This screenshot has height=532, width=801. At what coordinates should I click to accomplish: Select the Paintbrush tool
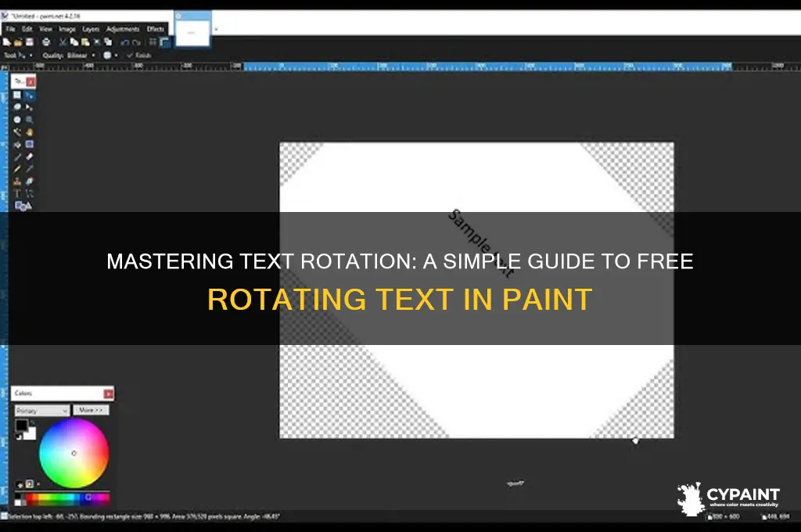point(17,156)
